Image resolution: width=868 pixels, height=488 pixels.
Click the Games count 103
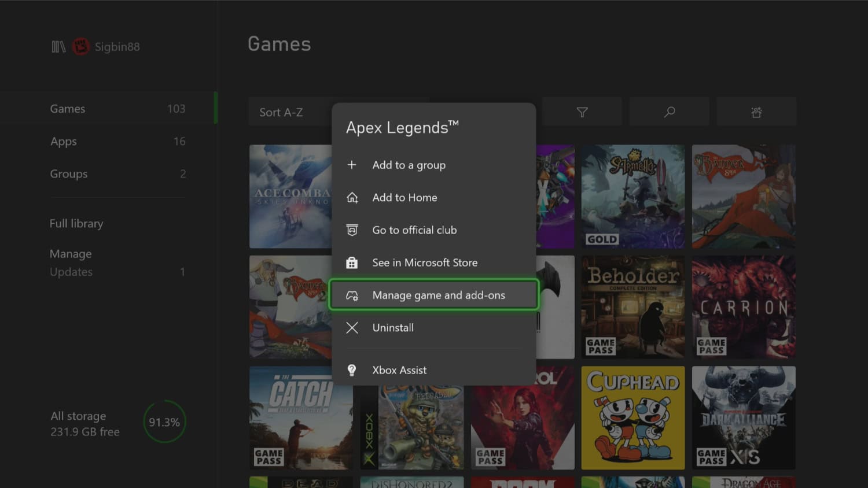click(176, 109)
